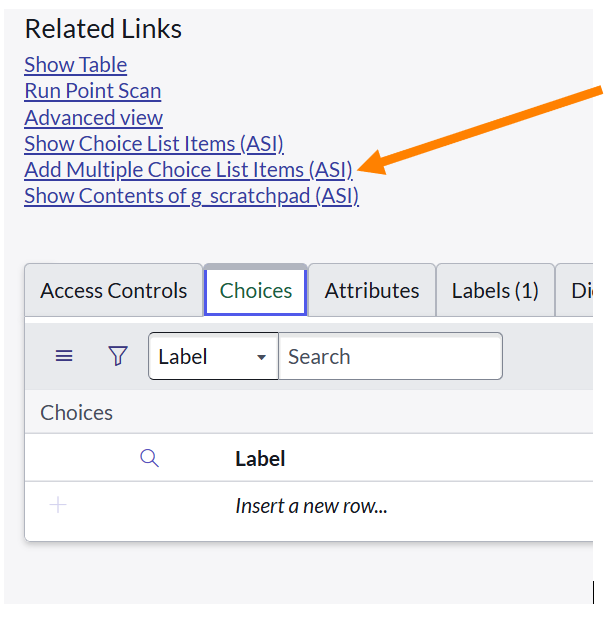Click the column search magnifier icon

[149, 459]
